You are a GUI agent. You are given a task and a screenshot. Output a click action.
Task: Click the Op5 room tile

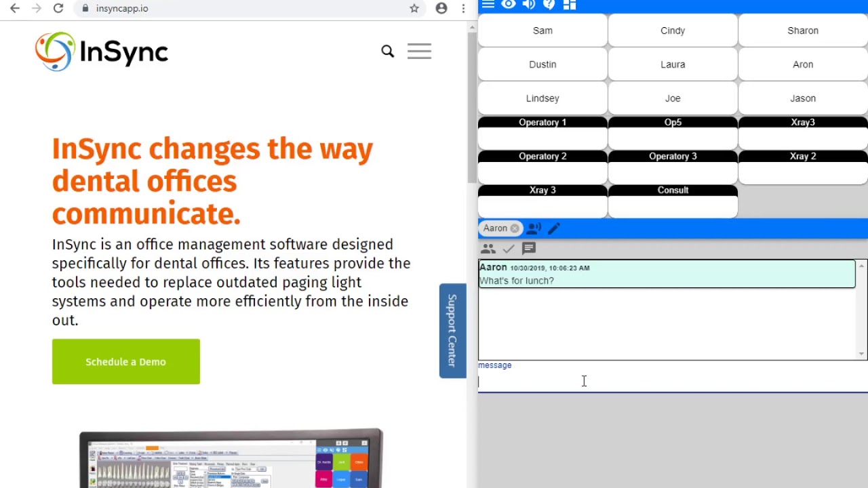click(x=673, y=133)
